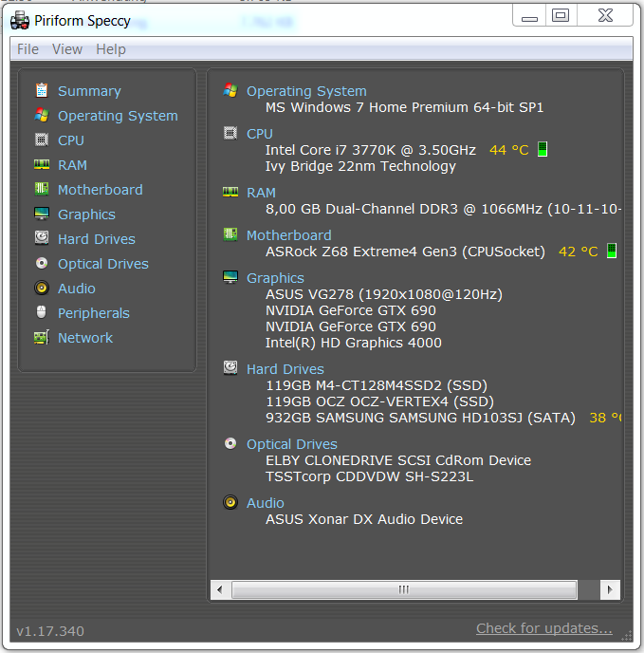Open the Graphics heading link in summary
The width and height of the screenshot is (644, 653).
[275, 278]
